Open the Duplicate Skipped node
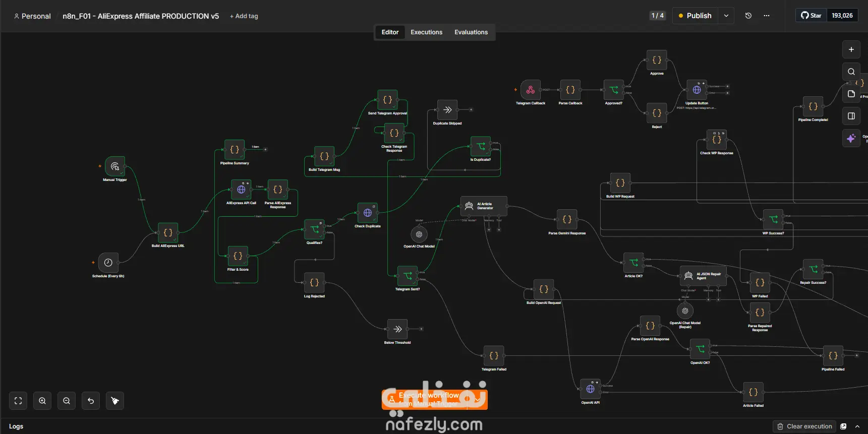 (x=447, y=110)
